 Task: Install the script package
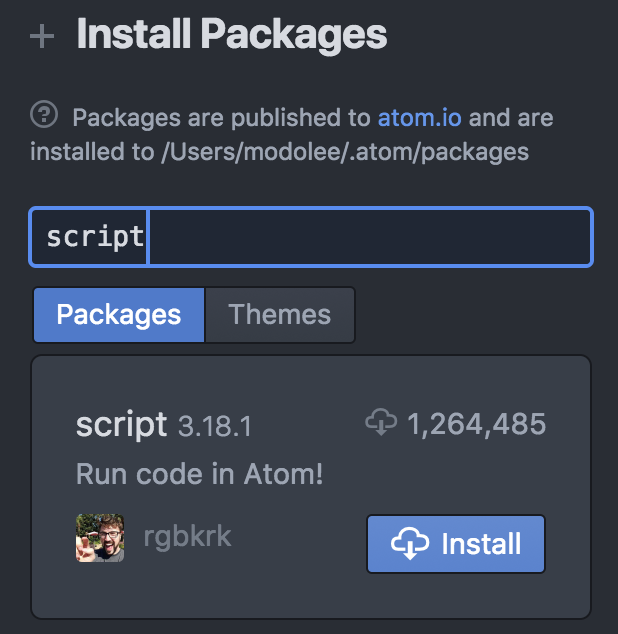click(456, 544)
